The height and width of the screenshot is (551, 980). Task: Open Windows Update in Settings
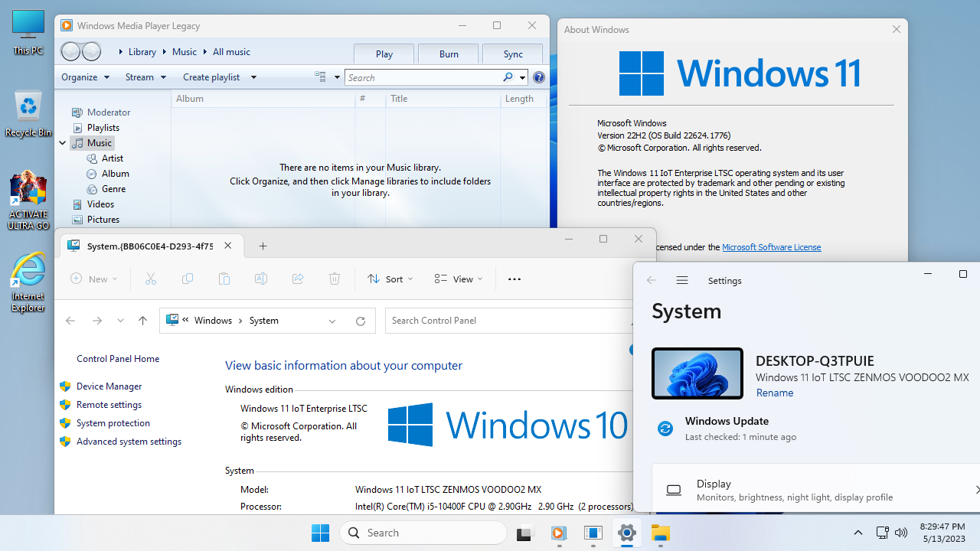727,429
